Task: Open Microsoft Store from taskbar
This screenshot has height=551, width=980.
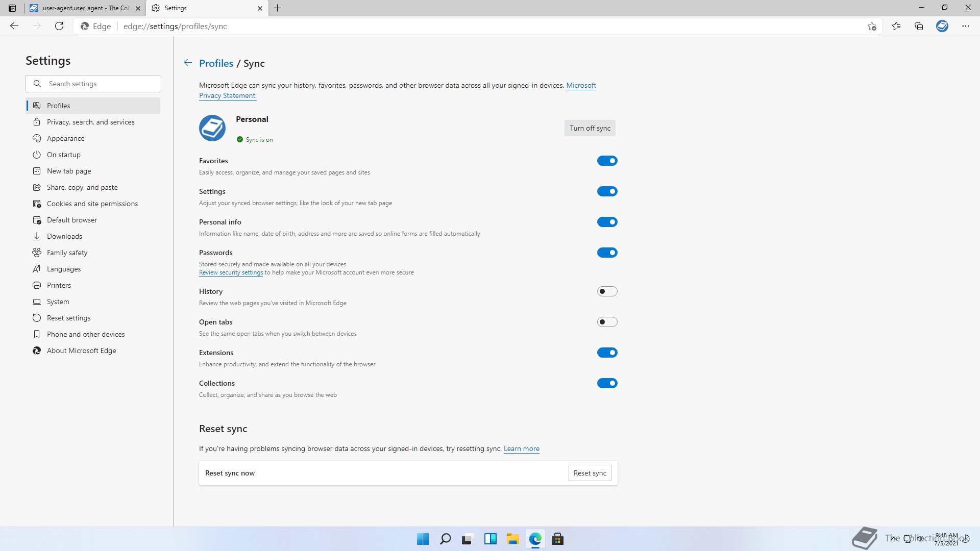Action: point(557,539)
